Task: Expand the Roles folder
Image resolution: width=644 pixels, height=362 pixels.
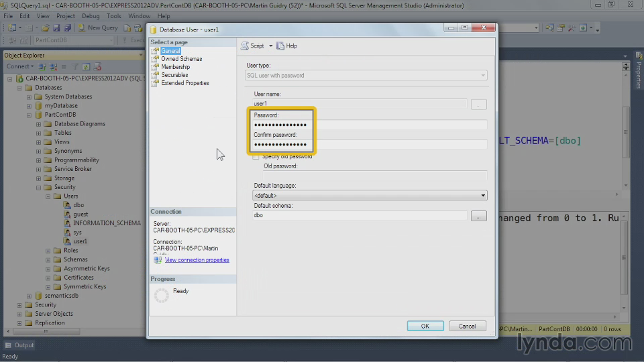Action: click(x=48, y=250)
